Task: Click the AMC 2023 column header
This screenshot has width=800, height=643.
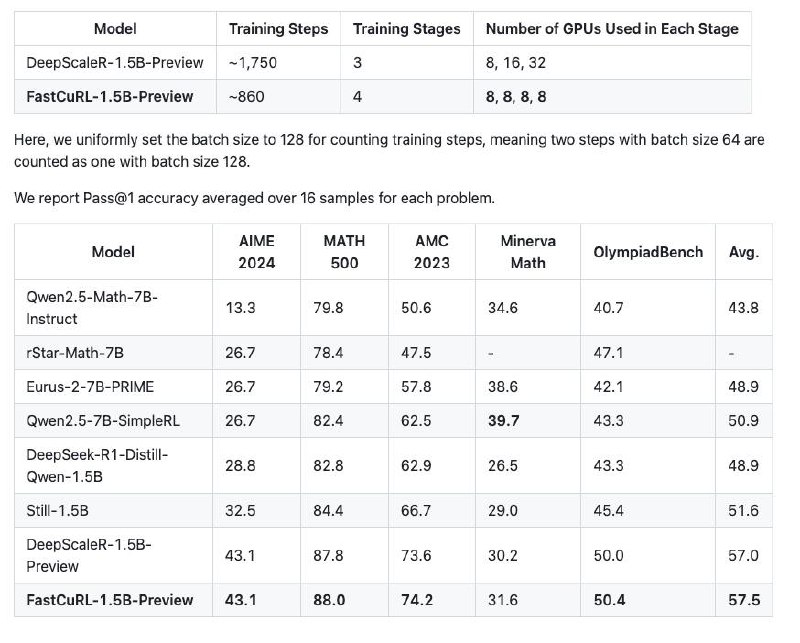Action: (432, 252)
